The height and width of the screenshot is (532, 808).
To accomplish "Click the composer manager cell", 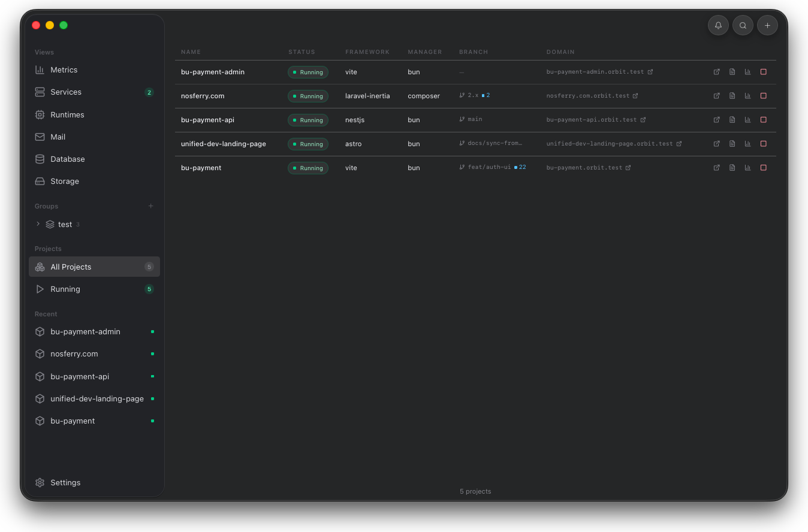I will tap(424, 96).
